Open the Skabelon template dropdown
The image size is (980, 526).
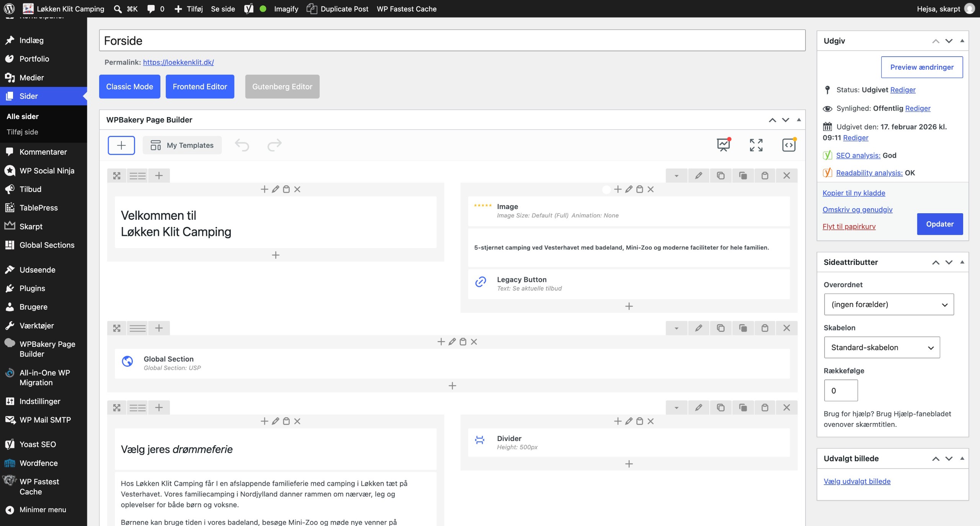click(882, 347)
